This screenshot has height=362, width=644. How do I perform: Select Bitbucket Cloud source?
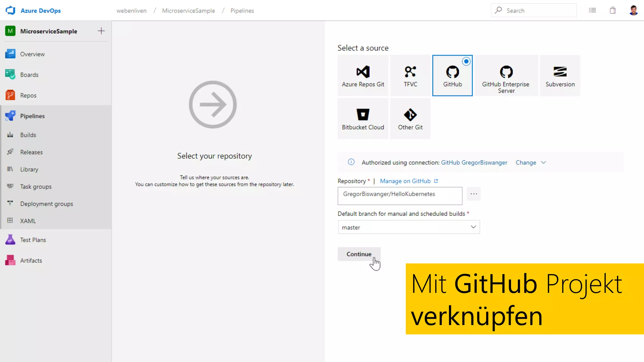[363, 118]
